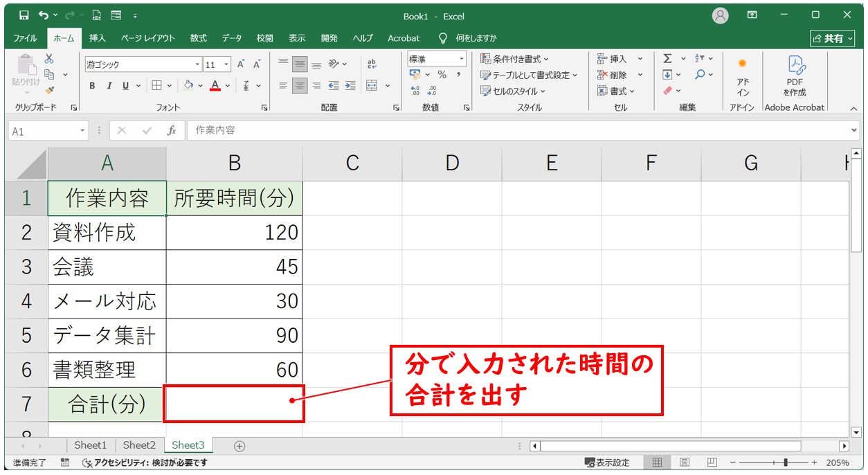Click the Cut scissors icon
Viewport: 868px width, 475px height.
pyautogui.click(x=49, y=60)
